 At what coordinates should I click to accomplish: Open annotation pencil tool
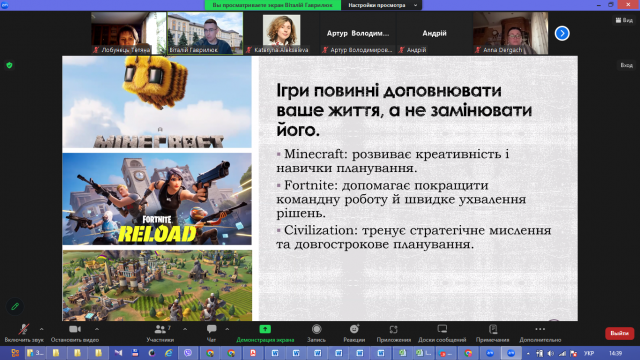15,306
